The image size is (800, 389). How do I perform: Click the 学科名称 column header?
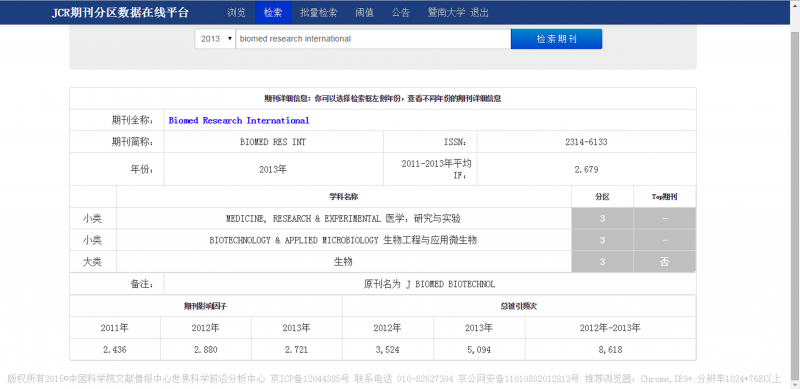(343, 197)
